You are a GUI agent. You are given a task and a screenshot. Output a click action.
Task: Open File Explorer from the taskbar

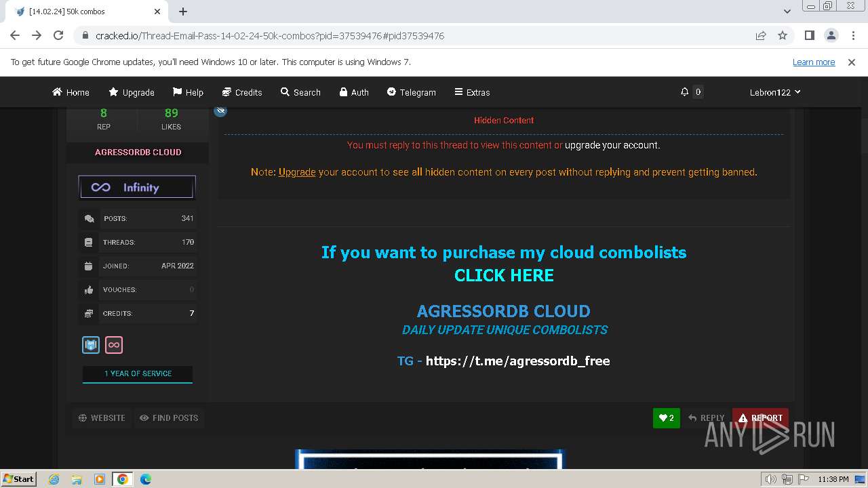[77, 479]
